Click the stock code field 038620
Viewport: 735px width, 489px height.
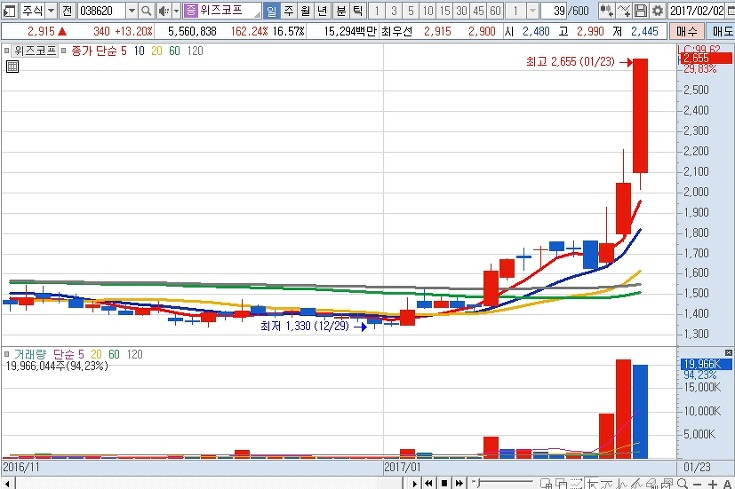tap(101, 10)
